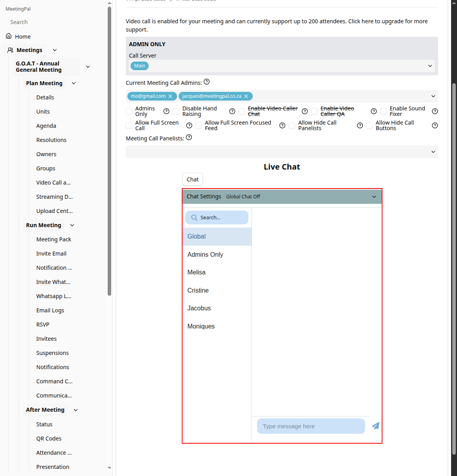The image size is (457, 476).
Task: Toggle Enable Video Caller Chat checkbox
Action: pos(242,111)
